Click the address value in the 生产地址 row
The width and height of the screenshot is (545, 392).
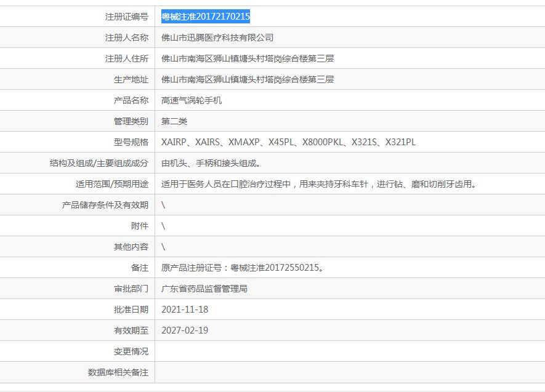pos(248,79)
